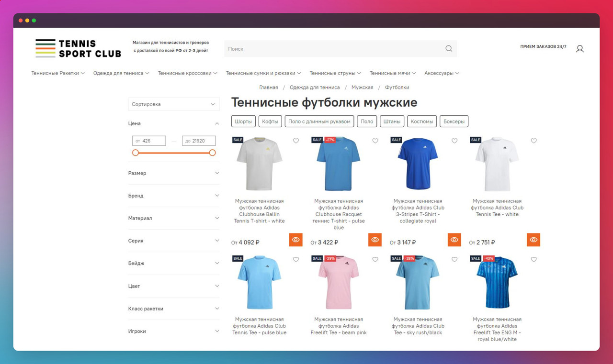Open Теннисные мячи menu
This screenshot has width=613, height=364.
click(393, 73)
